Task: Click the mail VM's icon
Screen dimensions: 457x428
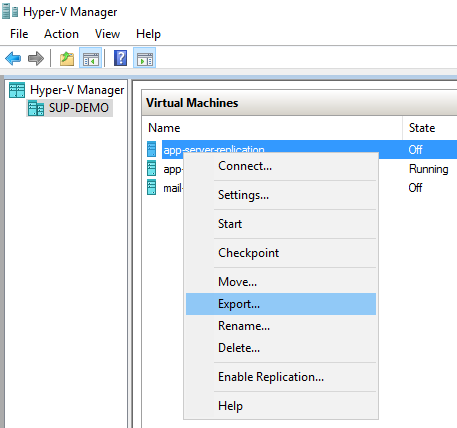Action: (x=151, y=187)
